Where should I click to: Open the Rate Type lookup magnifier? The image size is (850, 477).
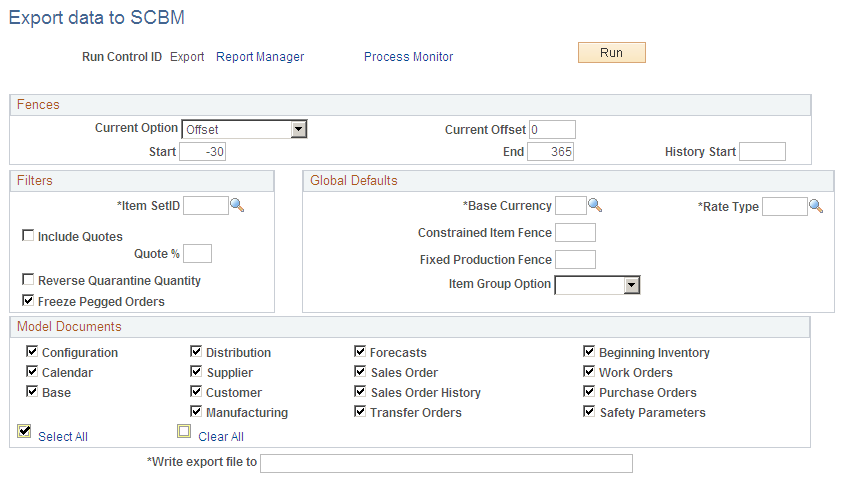coord(816,206)
